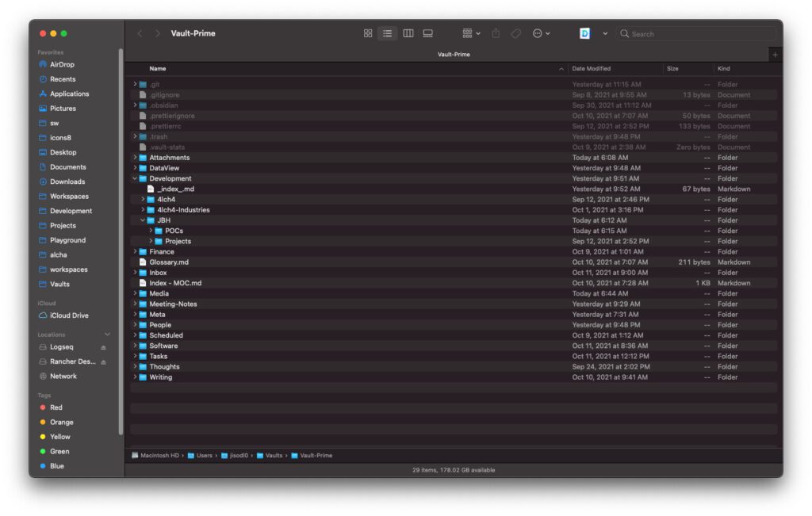Click the Share toolbar icon
The width and height of the screenshot is (812, 516).
click(x=496, y=33)
